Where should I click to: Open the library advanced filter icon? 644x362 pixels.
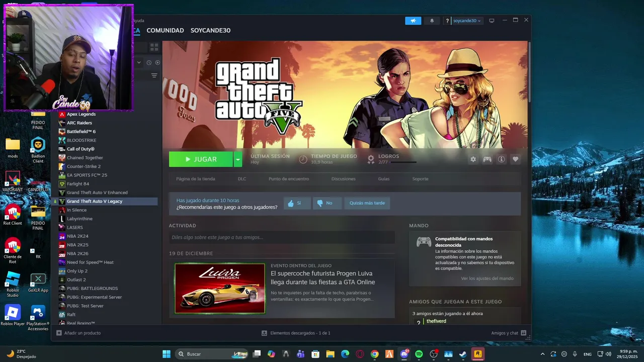[x=154, y=75]
